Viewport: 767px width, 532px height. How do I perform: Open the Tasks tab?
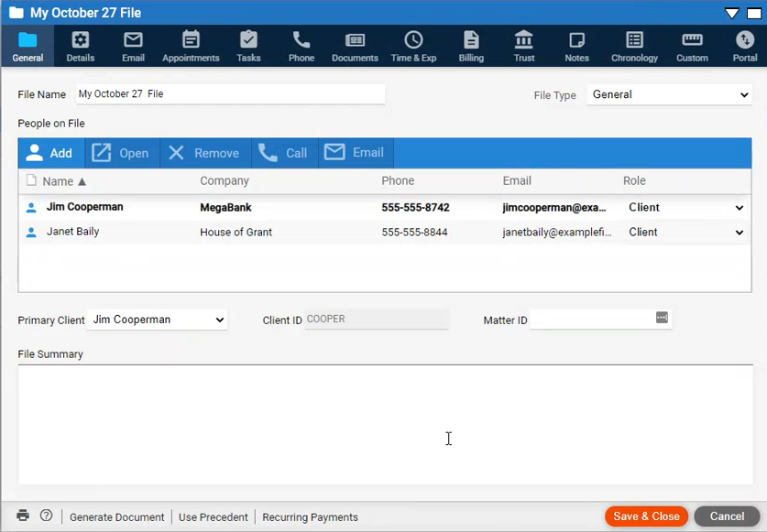pos(248,47)
